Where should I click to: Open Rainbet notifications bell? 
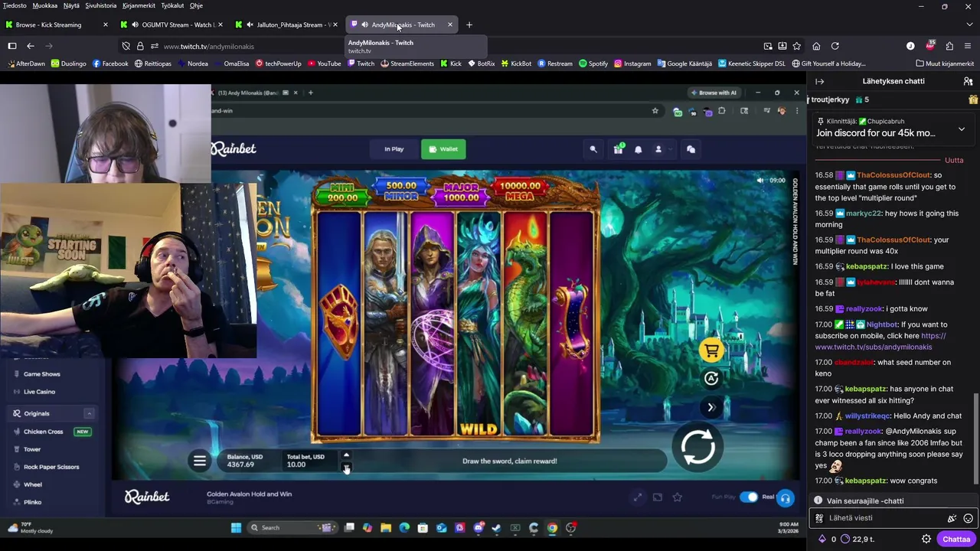tap(639, 149)
